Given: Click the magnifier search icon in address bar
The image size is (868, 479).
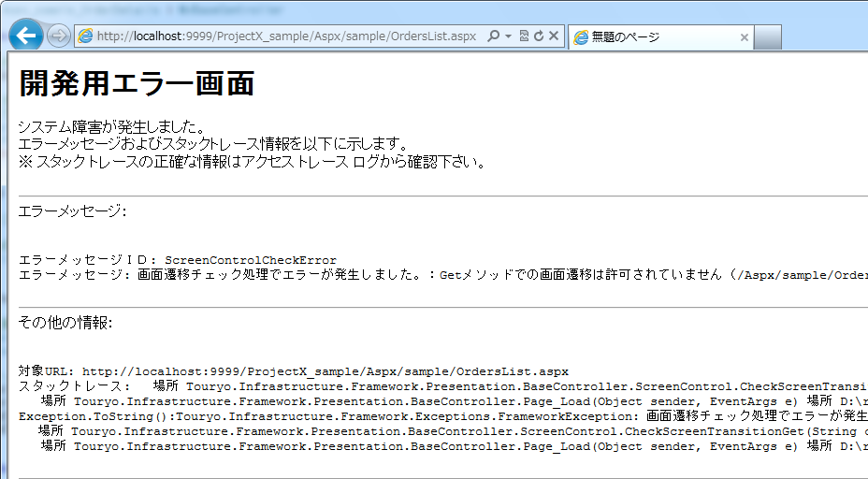Looking at the screenshot, I should [493, 36].
